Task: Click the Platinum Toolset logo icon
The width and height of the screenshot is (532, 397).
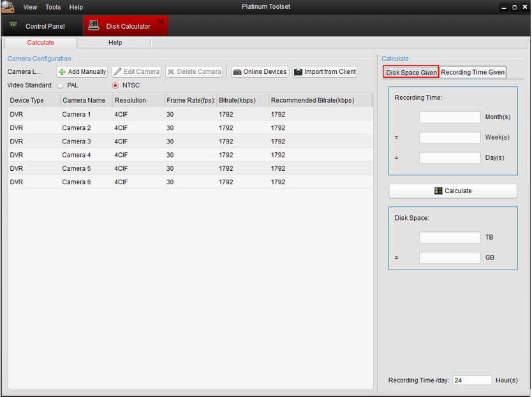Action: point(7,7)
